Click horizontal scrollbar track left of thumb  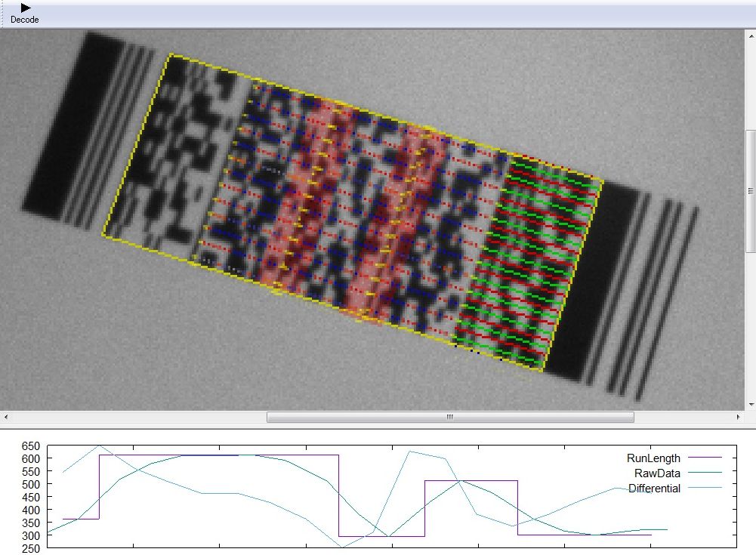136,417
